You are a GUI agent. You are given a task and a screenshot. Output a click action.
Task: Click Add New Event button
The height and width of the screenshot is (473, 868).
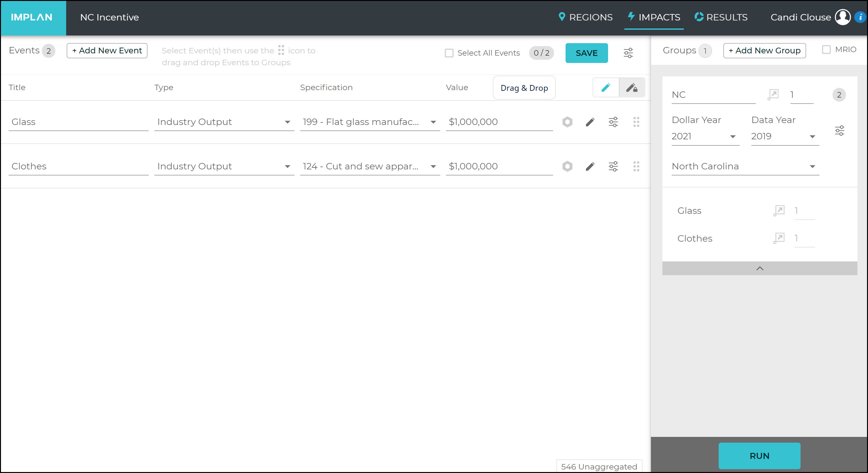pos(107,50)
